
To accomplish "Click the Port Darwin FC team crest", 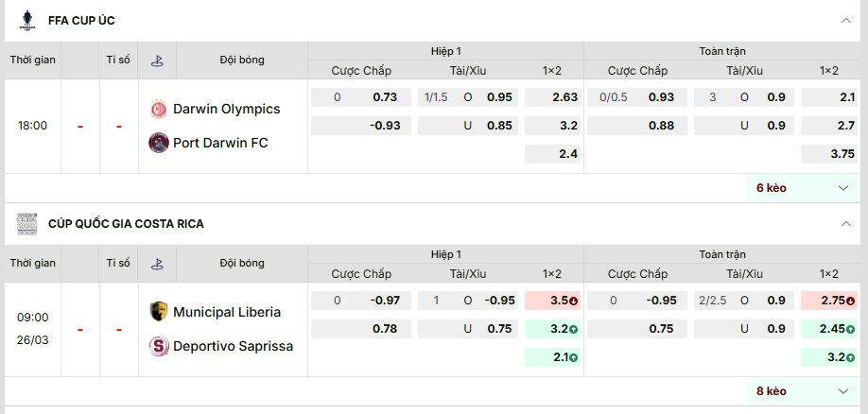I will click(159, 143).
